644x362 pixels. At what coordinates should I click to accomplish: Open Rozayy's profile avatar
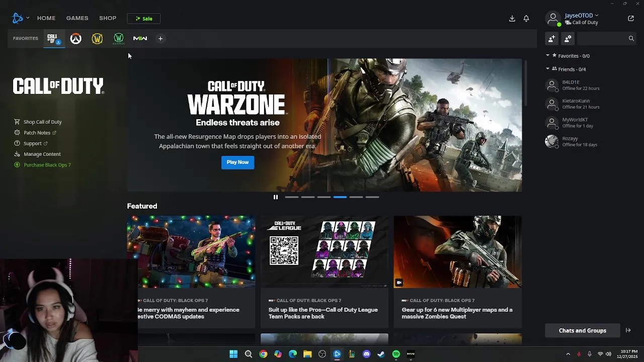click(x=552, y=141)
